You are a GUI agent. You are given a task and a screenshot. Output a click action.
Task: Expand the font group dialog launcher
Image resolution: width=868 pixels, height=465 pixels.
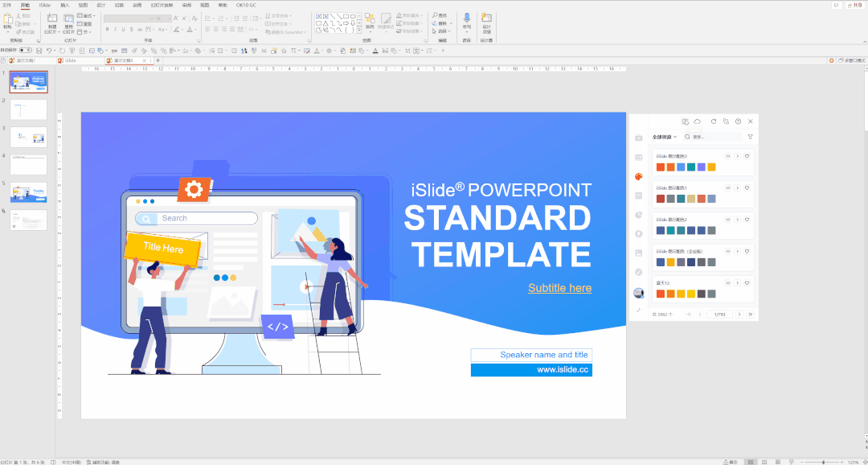coord(199,41)
